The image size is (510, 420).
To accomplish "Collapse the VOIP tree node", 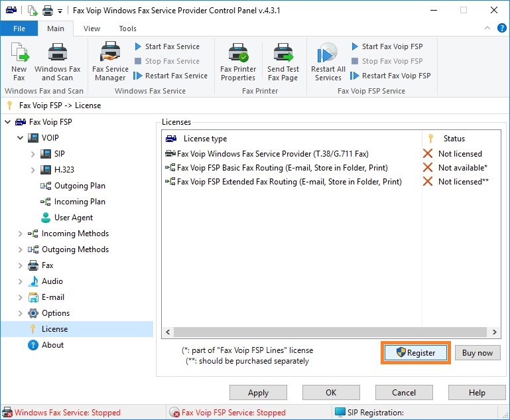I will coord(20,138).
